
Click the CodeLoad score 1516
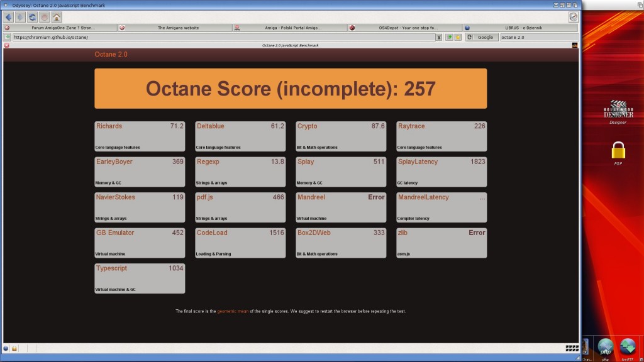click(277, 233)
